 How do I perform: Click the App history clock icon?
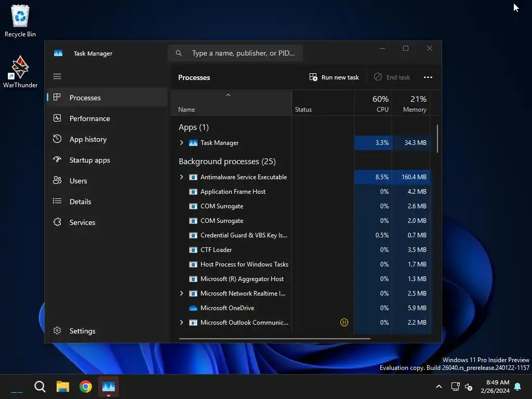pos(57,139)
